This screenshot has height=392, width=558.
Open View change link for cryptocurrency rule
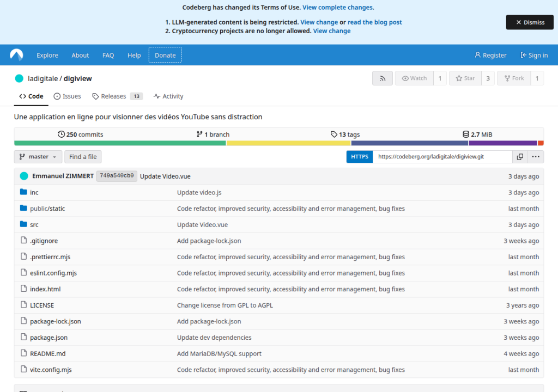[332, 31]
